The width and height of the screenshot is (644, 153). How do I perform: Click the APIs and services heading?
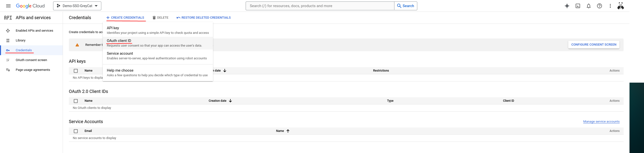(x=33, y=18)
